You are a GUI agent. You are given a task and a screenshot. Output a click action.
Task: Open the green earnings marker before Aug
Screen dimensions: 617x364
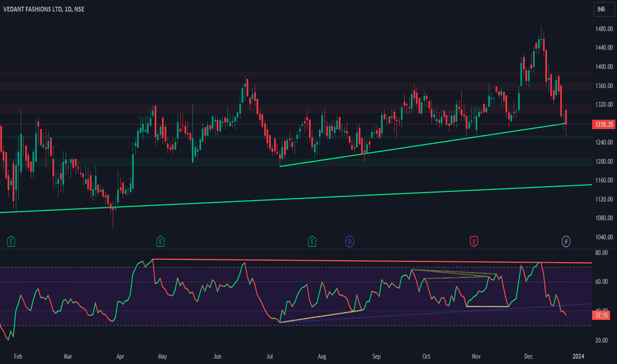(312, 241)
